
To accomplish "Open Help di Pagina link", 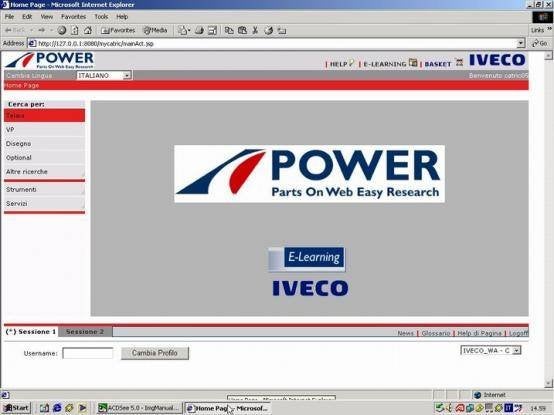I will pyautogui.click(x=479, y=333).
